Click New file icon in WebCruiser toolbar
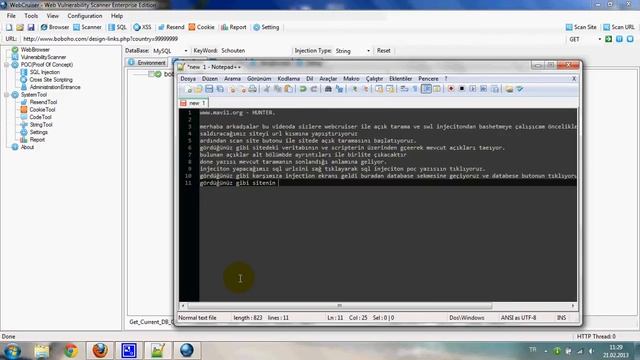Image resolution: width=640 pixels, height=360 pixels. [9, 27]
